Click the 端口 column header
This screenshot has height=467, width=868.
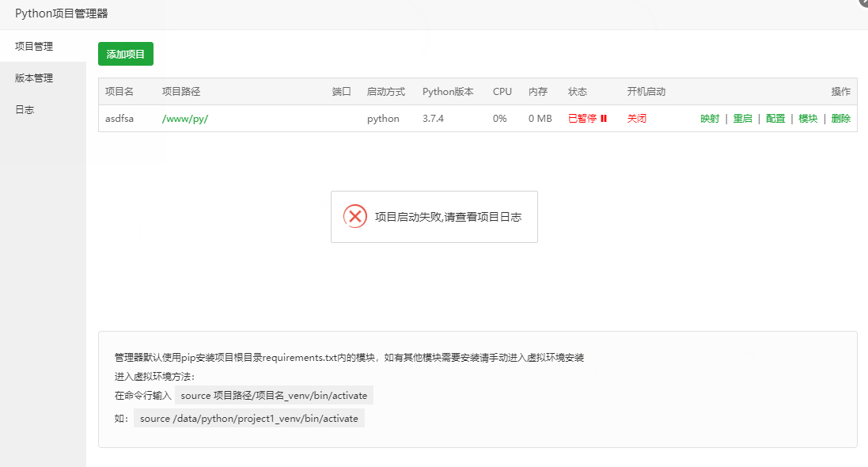click(342, 91)
